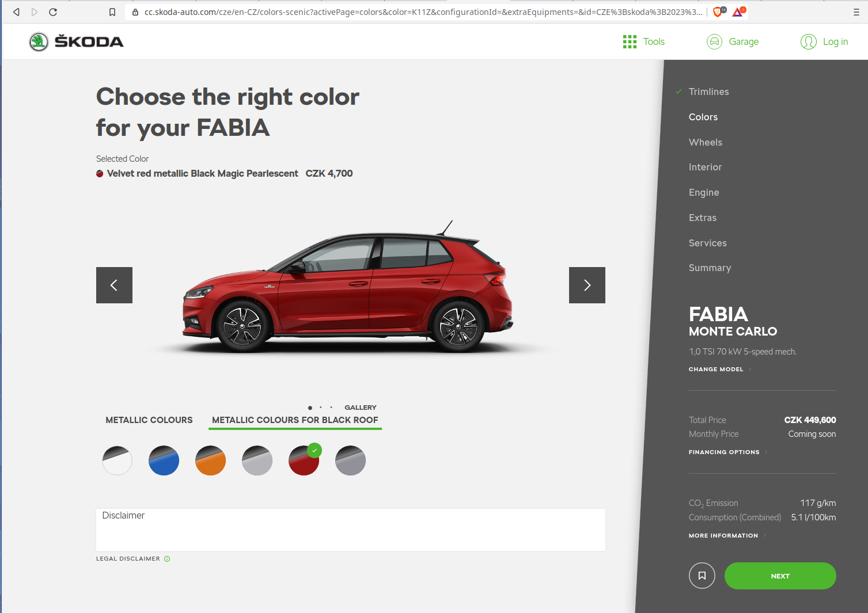
Task: Switch to the METALLIC COLOURS tab
Action: click(149, 420)
